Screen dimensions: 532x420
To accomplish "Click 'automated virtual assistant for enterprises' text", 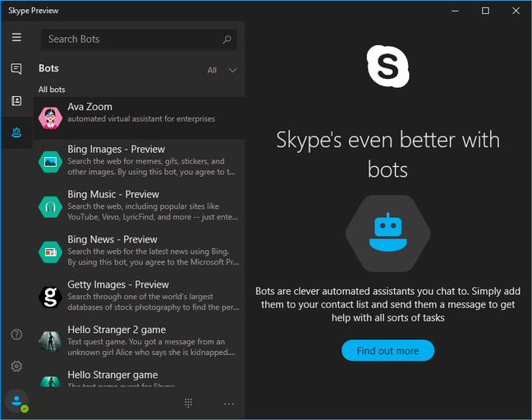I will point(141,119).
